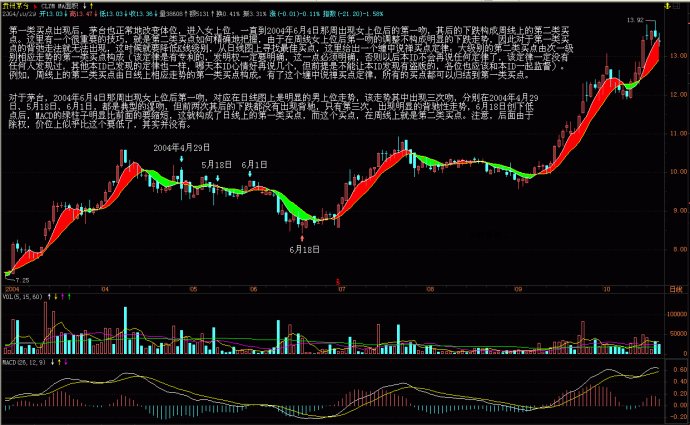Click the white up arrow beside VOL(5,15,60)
Screen dimensions: 690x425
[x=49, y=297]
